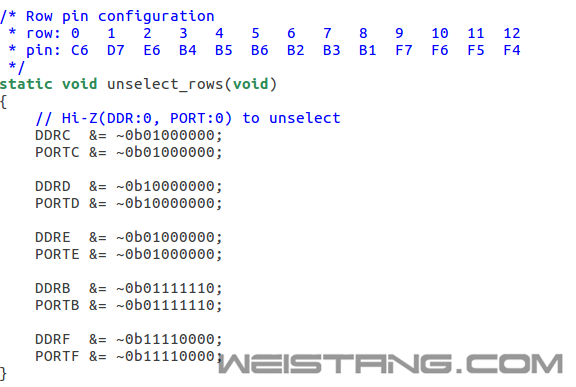Click the PORTE assignment line
The image size is (576, 387).
pyautogui.click(x=129, y=254)
